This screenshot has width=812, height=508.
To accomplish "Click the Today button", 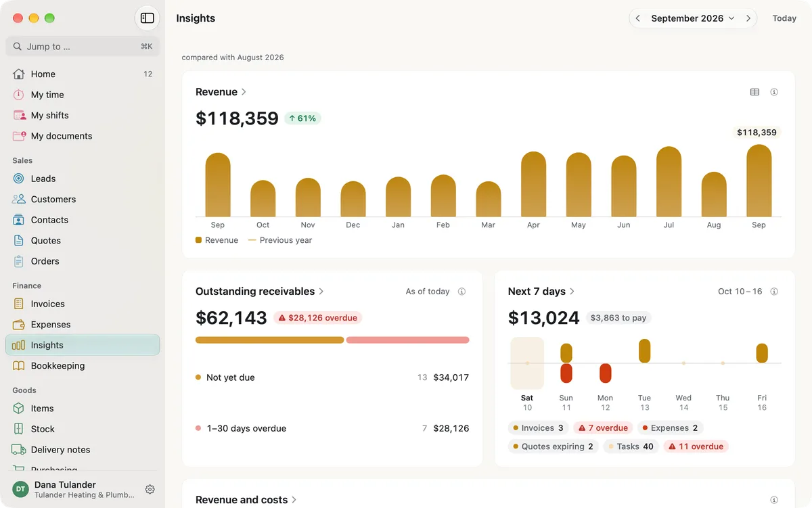I will tap(784, 18).
